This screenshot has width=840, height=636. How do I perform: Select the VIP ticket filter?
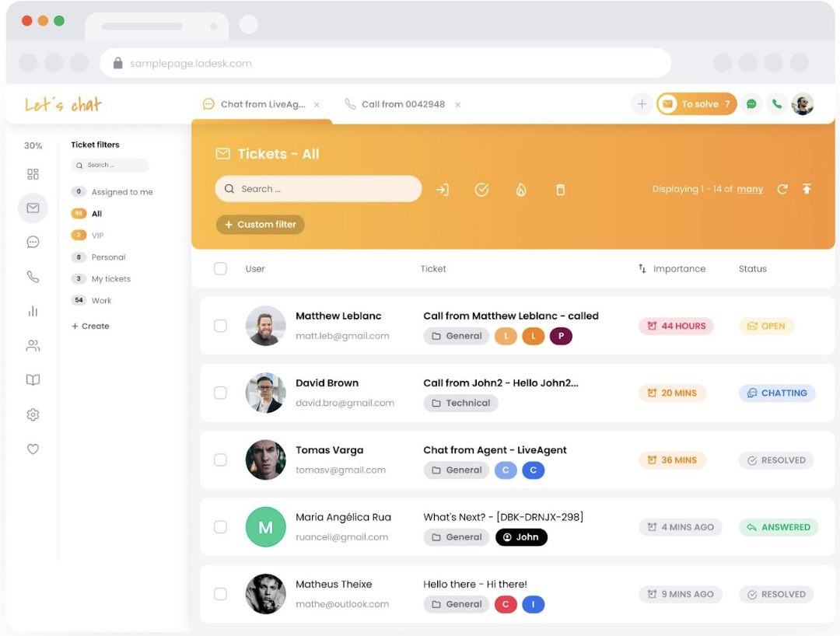(87, 235)
